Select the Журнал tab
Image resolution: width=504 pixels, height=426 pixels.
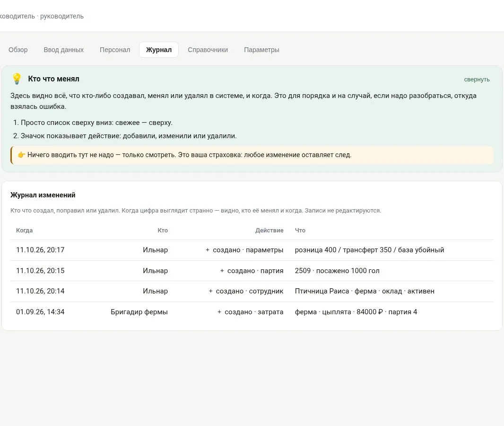pos(159,50)
